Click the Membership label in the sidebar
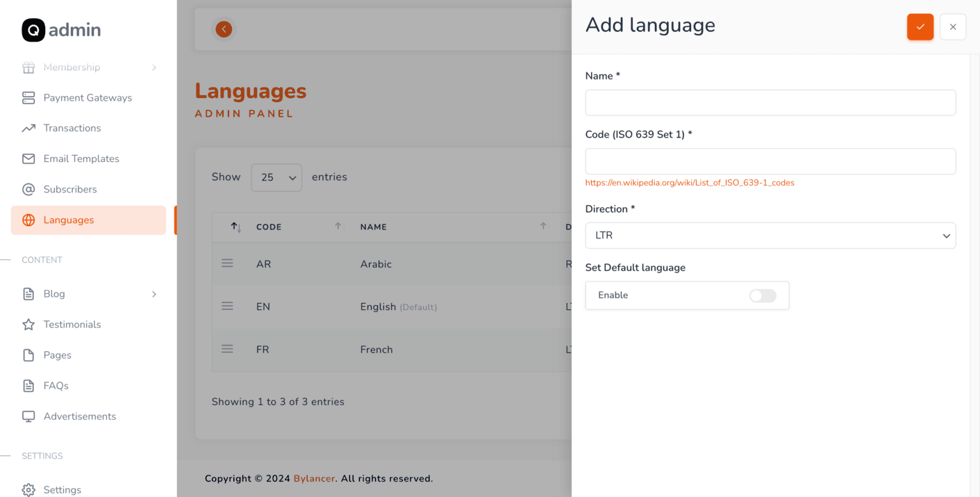This screenshot has width=980, height=497. coord(72,67)
